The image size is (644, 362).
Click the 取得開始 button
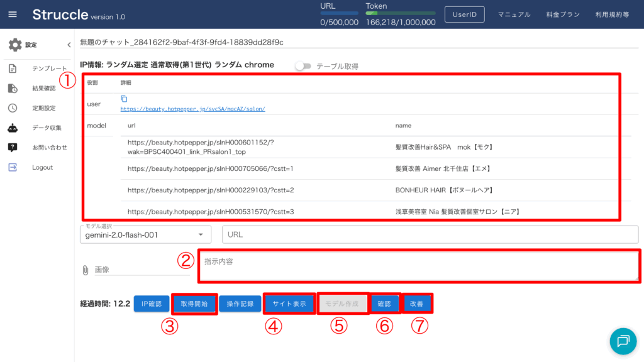click(194, 304)
